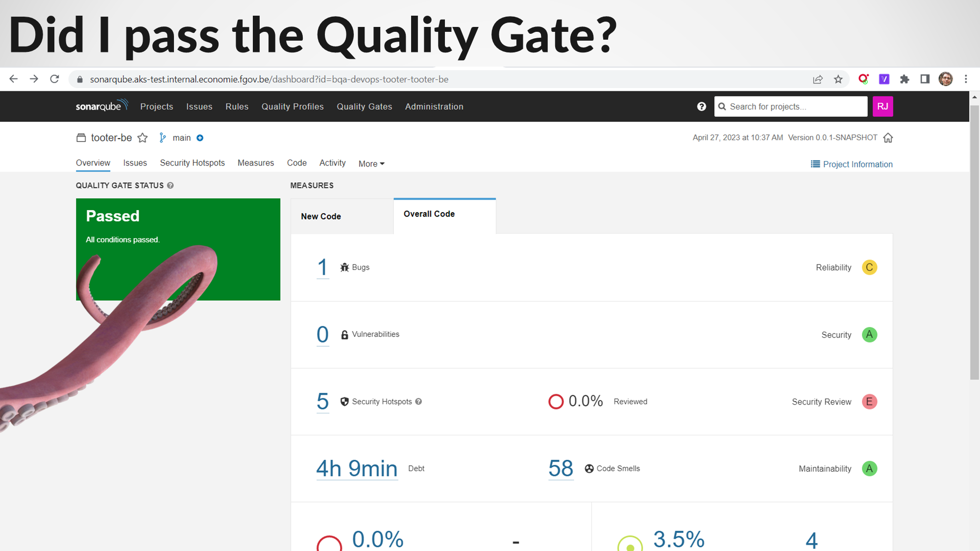Click the project home icon beside version
The width and height of the screenshot is (980, 551).
click(x=888, y=138)
